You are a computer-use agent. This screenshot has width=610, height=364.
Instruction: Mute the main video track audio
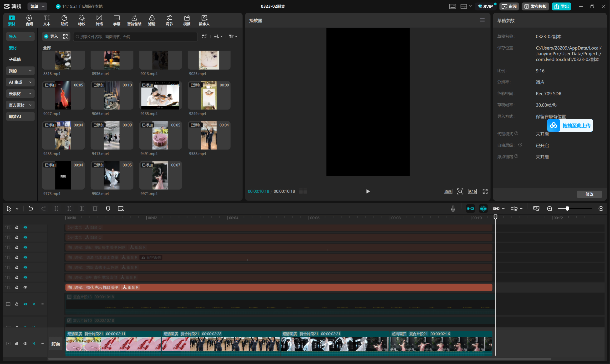34,344
